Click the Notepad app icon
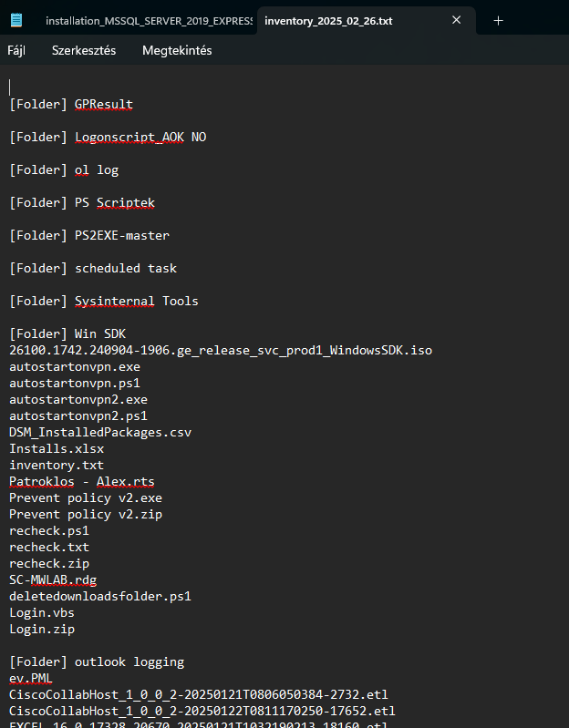This screenshot has width=569, height=728. tap(16, 20)
